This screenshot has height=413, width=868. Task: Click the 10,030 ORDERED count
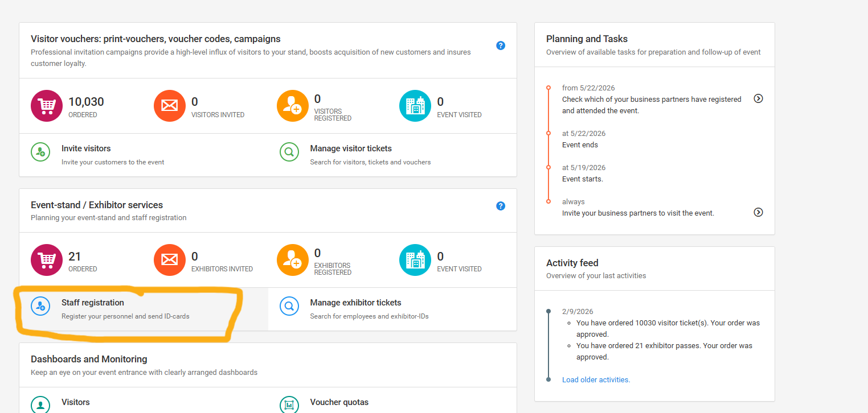pyautogui.click(x=86, y=102)
